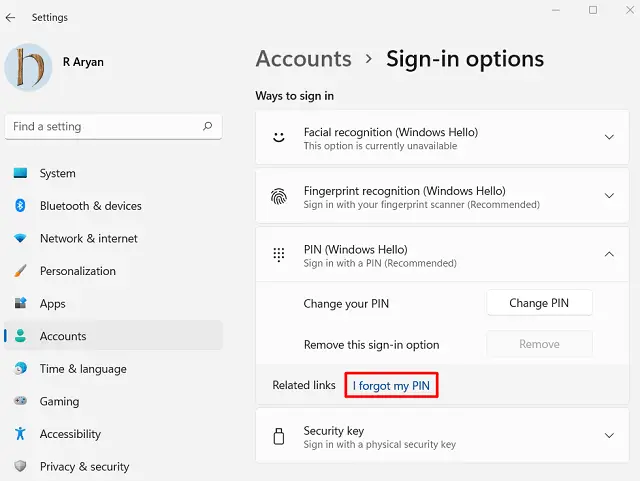
Task: Click the Change PIN button
Action: (x=539, y=303)
